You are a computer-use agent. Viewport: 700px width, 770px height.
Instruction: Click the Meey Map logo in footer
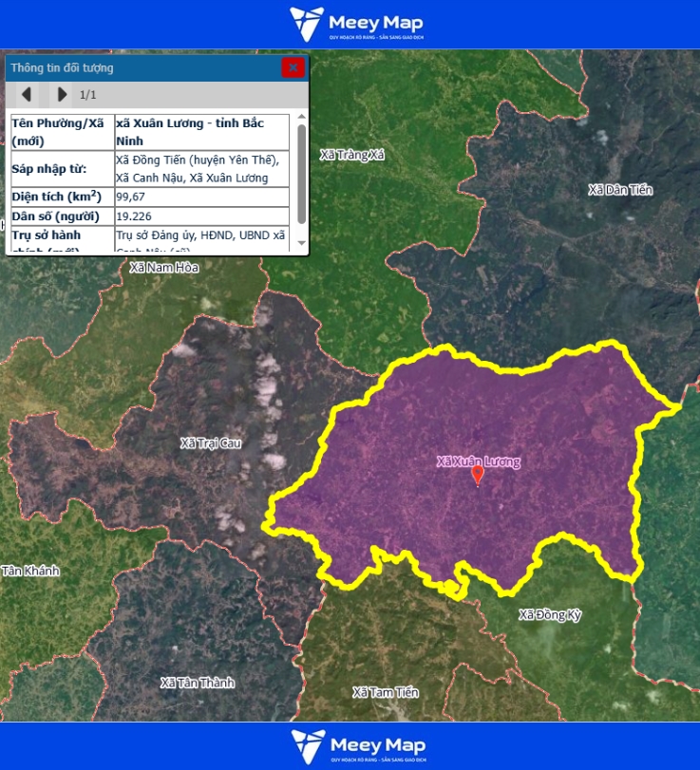358,746
